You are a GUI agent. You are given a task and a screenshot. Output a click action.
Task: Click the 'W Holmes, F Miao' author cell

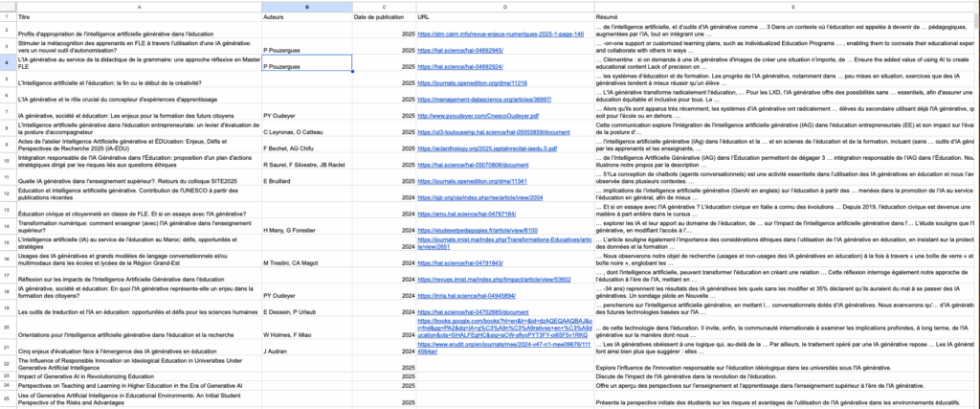[x=306, y=334]
